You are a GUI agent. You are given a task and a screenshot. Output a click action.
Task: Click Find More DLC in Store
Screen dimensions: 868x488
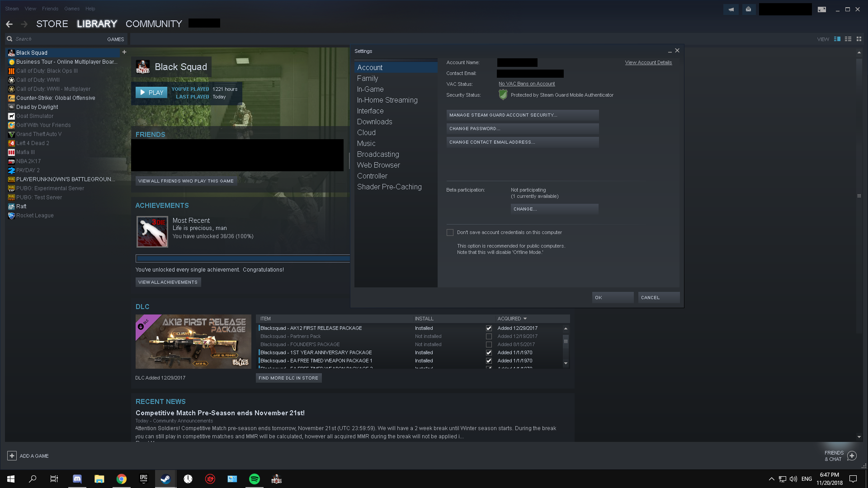pos(288,378)
